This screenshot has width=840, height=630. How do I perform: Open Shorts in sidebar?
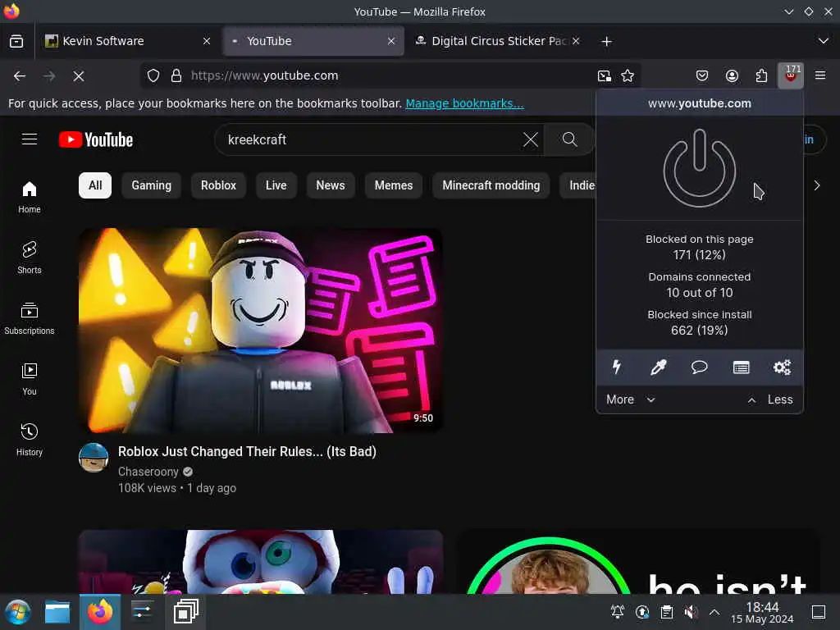point(30,258)
